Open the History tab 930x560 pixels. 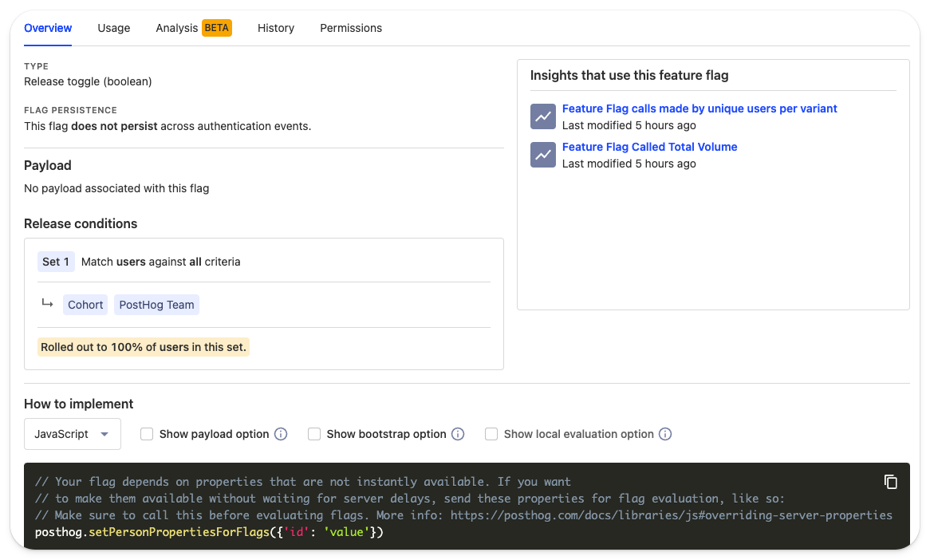[276, 28]
